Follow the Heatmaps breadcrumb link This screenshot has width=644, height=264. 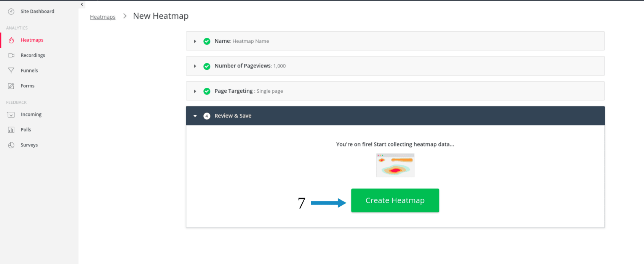[x=102, y=17]
